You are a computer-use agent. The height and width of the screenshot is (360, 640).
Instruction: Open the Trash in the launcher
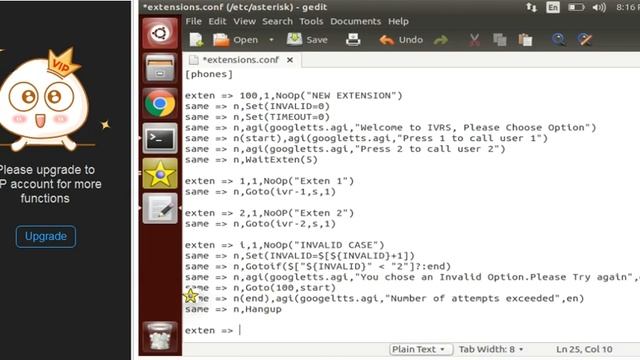coord(160,336)
